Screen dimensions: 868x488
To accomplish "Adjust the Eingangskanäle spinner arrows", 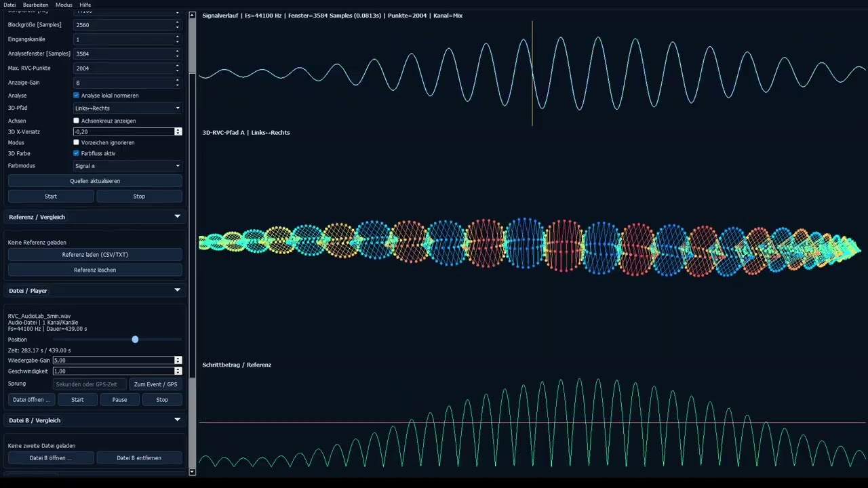I will click(x=178, y=39).
